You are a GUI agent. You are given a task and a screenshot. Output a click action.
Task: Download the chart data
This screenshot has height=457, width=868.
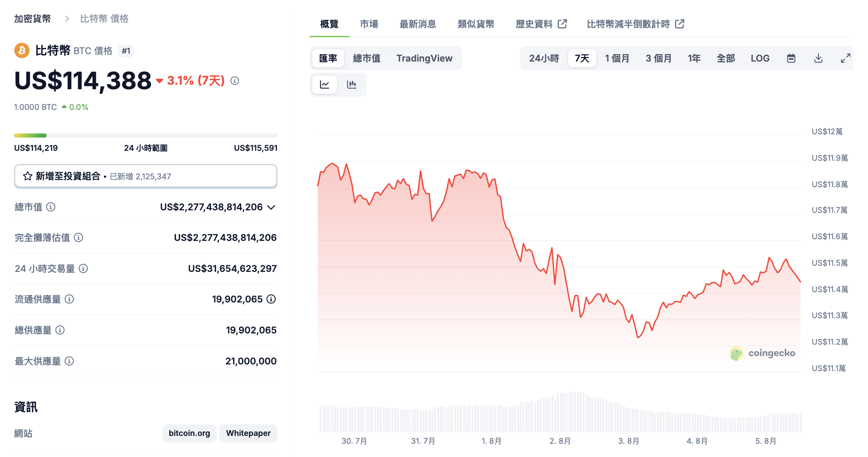click(818, 58)
